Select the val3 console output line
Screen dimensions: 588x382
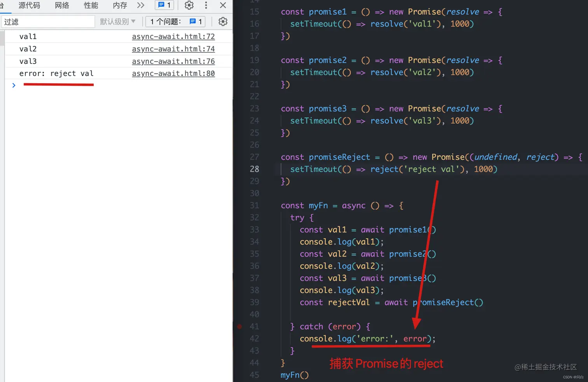tap(28, 62)
